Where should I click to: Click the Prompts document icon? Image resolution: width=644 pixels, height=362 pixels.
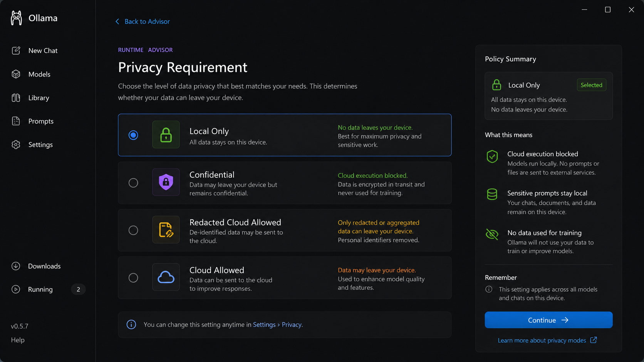[16, 121]
